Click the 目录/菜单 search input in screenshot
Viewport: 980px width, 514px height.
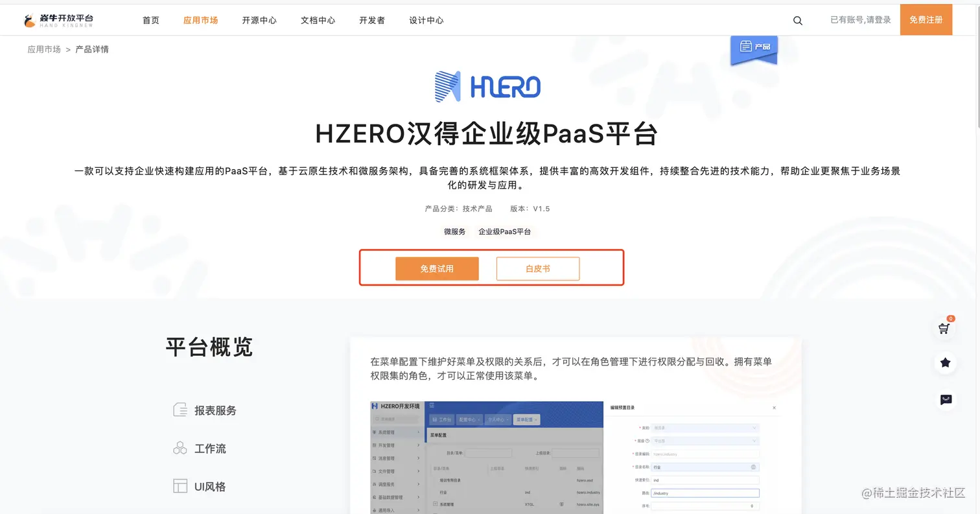tap(488, 453)
